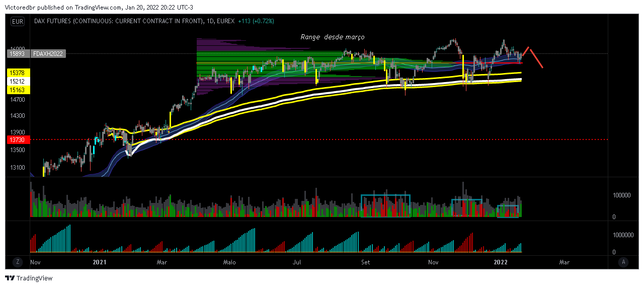Click the 14700 price axis value
644x287 pixels.
(18, 100)
